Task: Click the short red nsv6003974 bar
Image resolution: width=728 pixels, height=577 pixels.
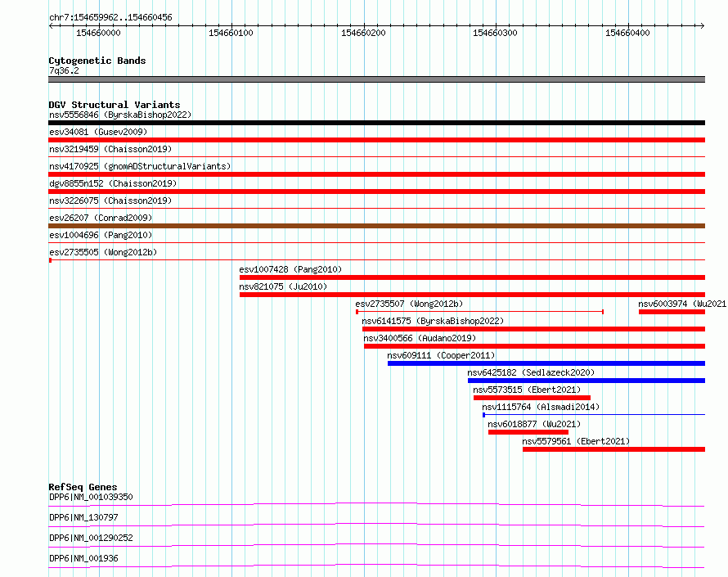Action: (x=672, y=312)
